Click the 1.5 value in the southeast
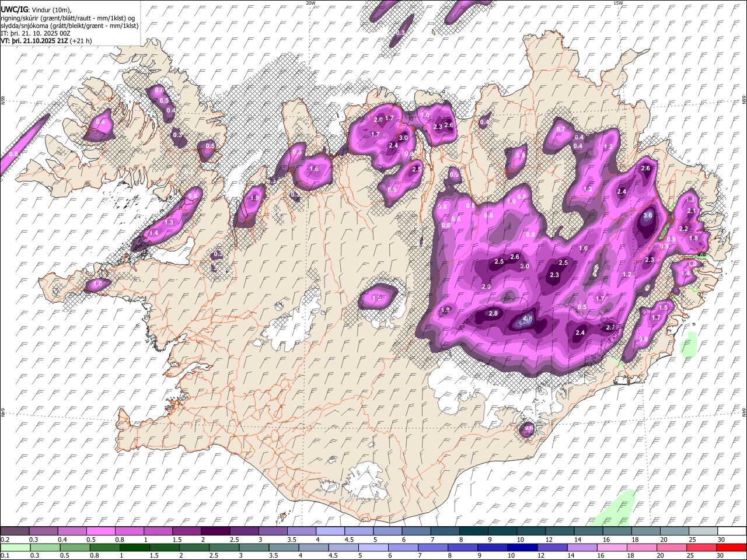Image resolution: width=747 pixels, height=560 pixels. (x=663, y=307)
